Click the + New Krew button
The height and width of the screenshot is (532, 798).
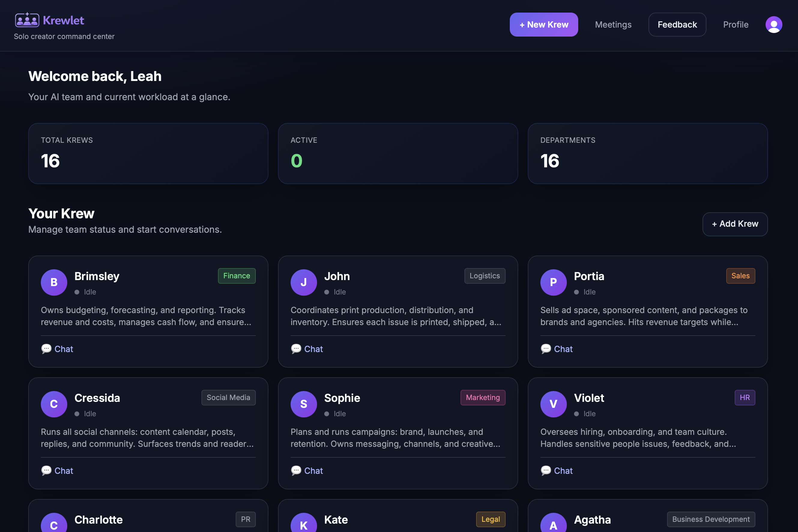[544, 25]
